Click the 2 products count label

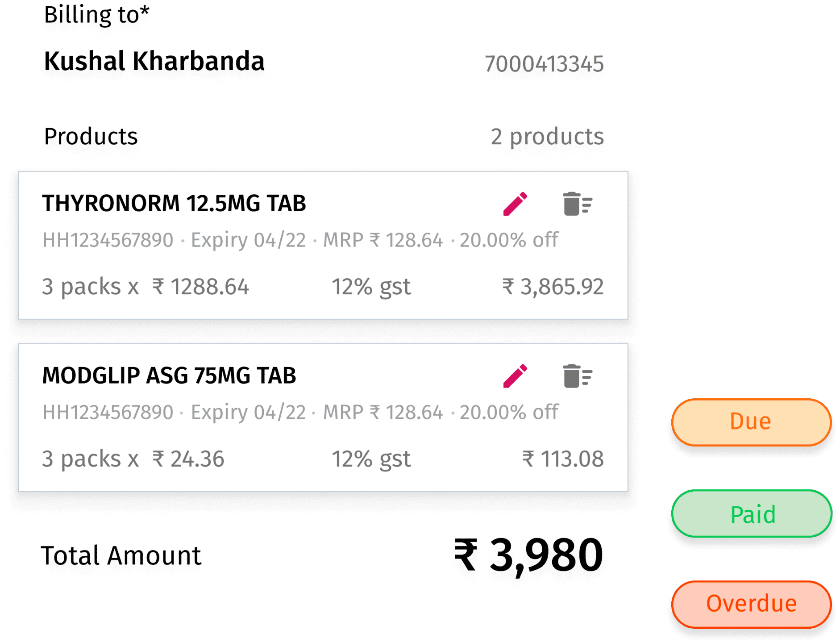click(x=547, y=137)
